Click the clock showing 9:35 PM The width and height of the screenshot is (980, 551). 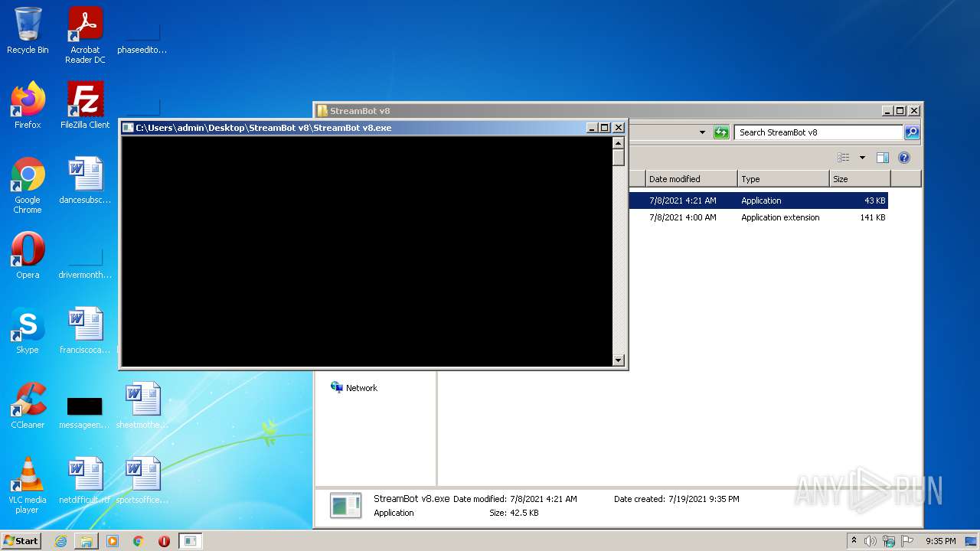pyautogui.click(x=940, y=541)
